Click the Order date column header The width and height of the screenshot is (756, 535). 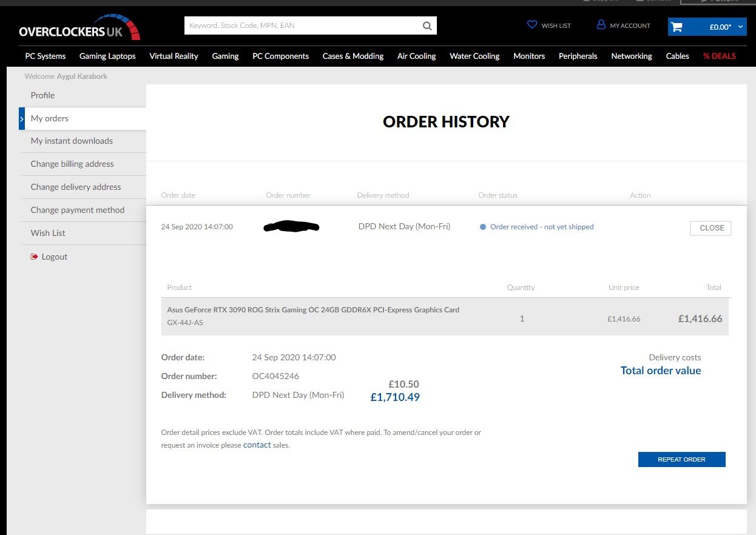point(178,195)
